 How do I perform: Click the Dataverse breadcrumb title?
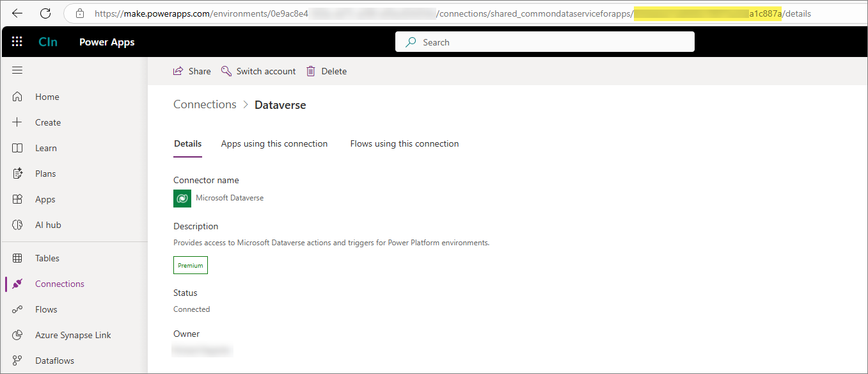click(280, 105)
